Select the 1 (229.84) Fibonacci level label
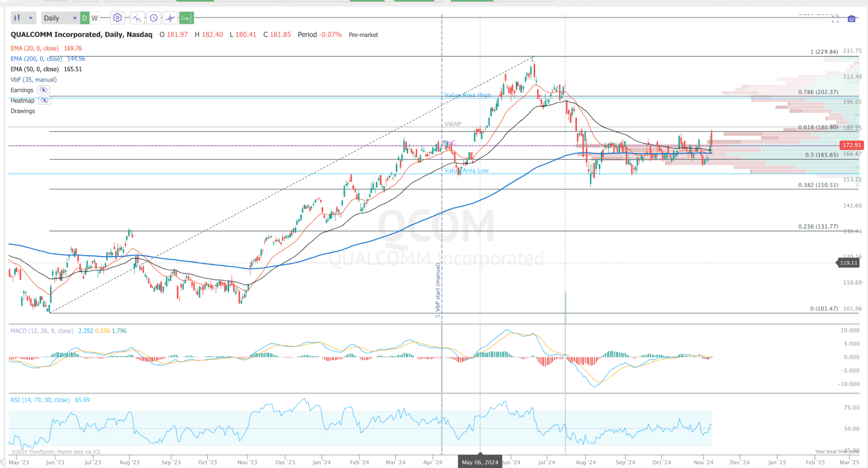The width and height of the screenshot is (868, 468). point(824,52)
